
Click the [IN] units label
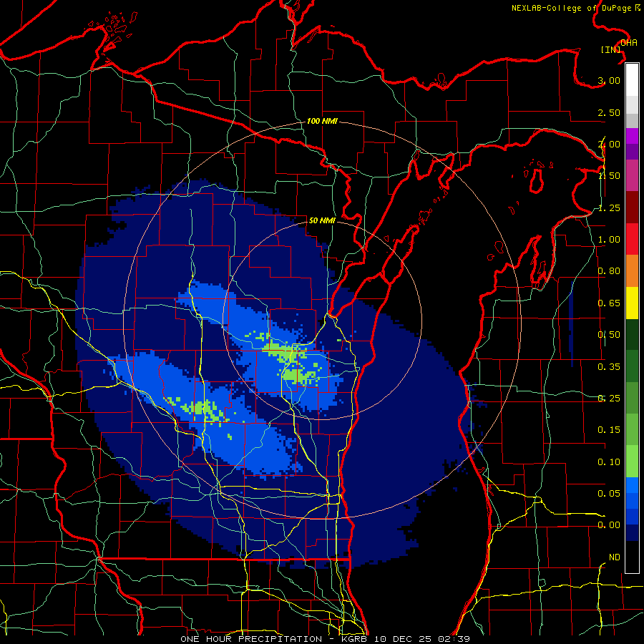[x=611, y=49]
